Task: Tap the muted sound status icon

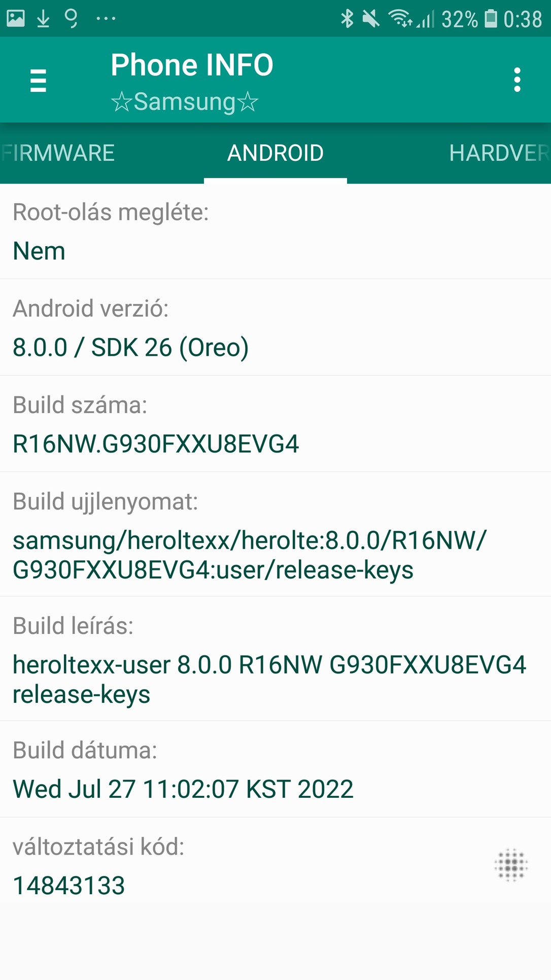Action: click(x=371, y=19)
